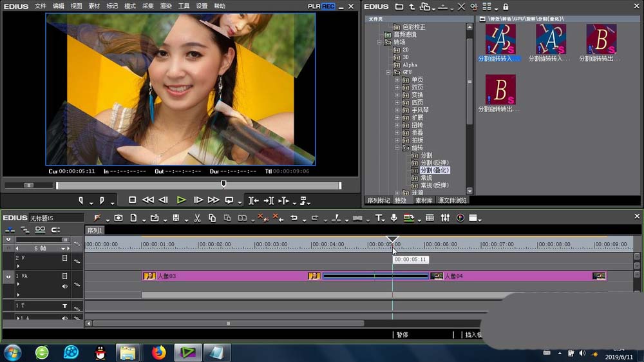Viewport: 644px width, 362px height.
Task: Open the audio mixer icon
Action: (445, 218)
